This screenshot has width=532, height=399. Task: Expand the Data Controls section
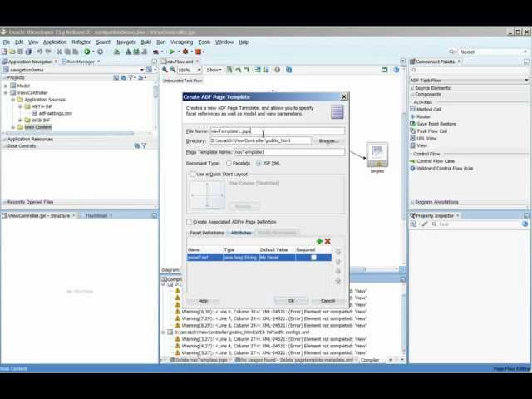[x=5, y=146]
